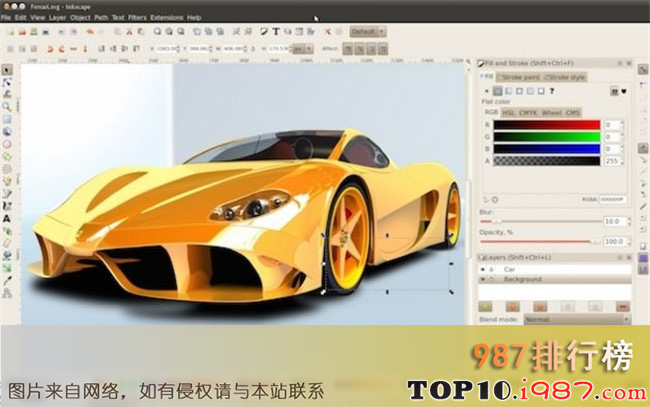This screenshot has width=650, height=407.
Task: Select Unset paint question mark option
Action: [x=552, y=91]
